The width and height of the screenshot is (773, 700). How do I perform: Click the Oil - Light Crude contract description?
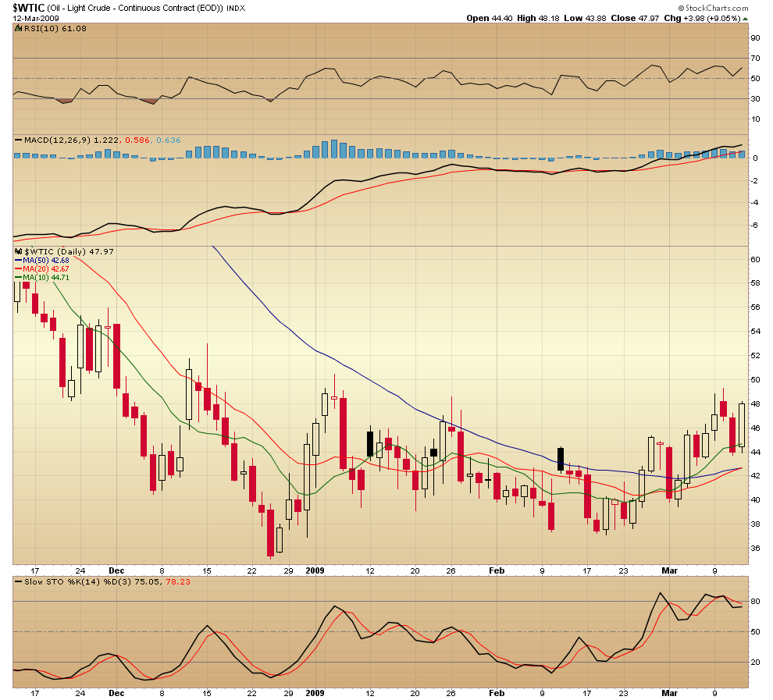136,9
